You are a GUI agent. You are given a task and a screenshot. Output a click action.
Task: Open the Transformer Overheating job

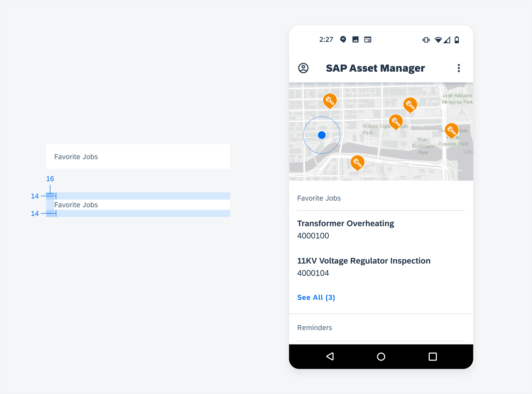pos(345,223)
